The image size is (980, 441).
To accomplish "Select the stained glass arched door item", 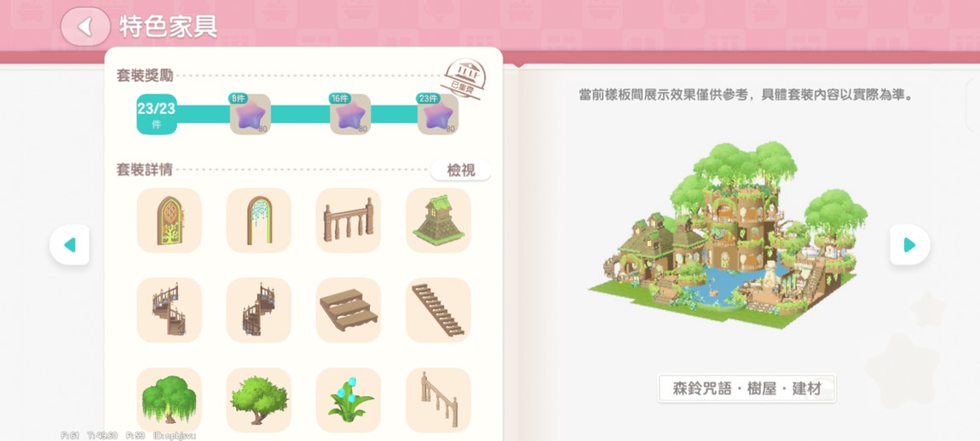I will tap(169, 220).
